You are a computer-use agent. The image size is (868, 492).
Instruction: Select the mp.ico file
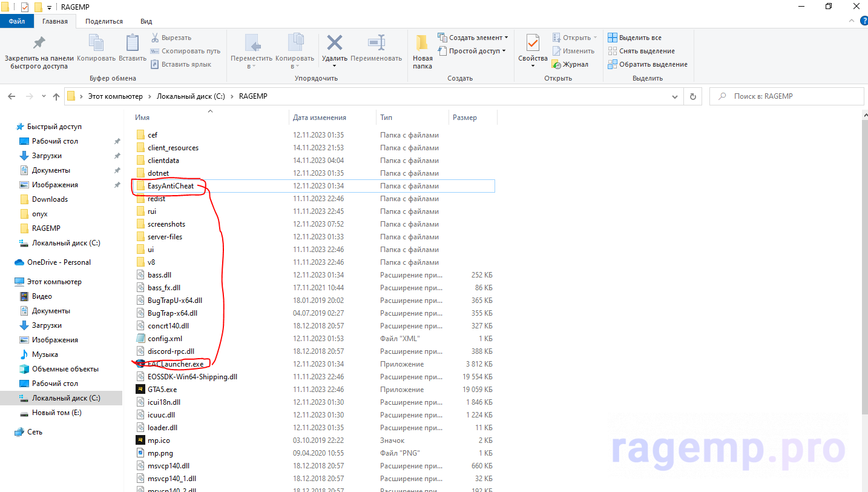(x=158, y=440)
